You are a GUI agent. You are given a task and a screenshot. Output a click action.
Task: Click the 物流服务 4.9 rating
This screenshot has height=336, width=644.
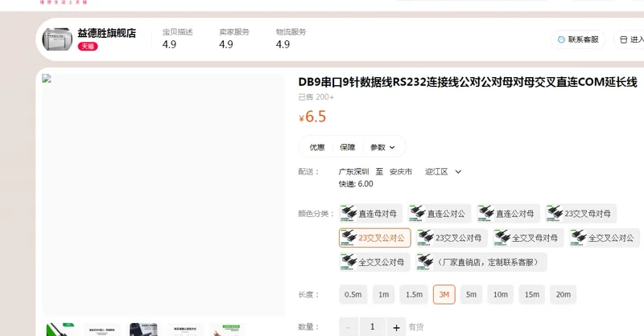click(291, 39)
